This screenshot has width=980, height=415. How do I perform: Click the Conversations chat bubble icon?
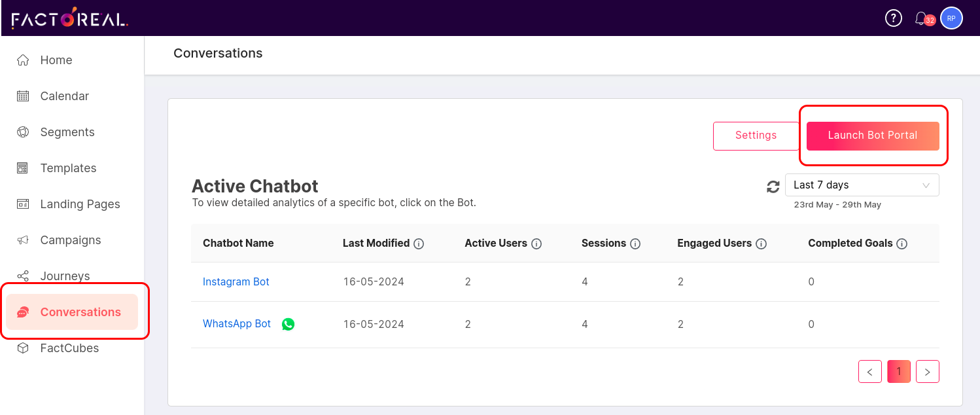(x=23, y=312)
